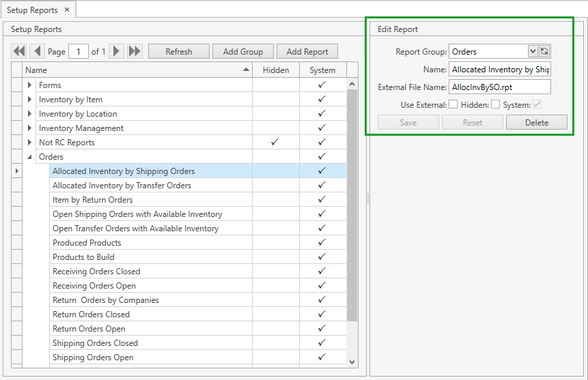Screen dimensions: 588x380
Task: Expand the Inventory Management group
Action: 29,128
